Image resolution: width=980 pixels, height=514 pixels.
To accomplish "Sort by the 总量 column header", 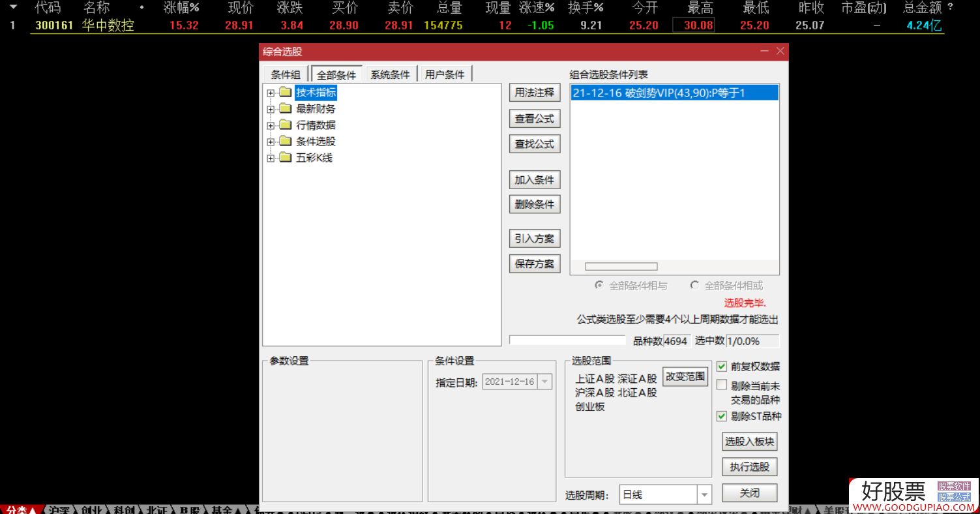I will coord(449,8).
